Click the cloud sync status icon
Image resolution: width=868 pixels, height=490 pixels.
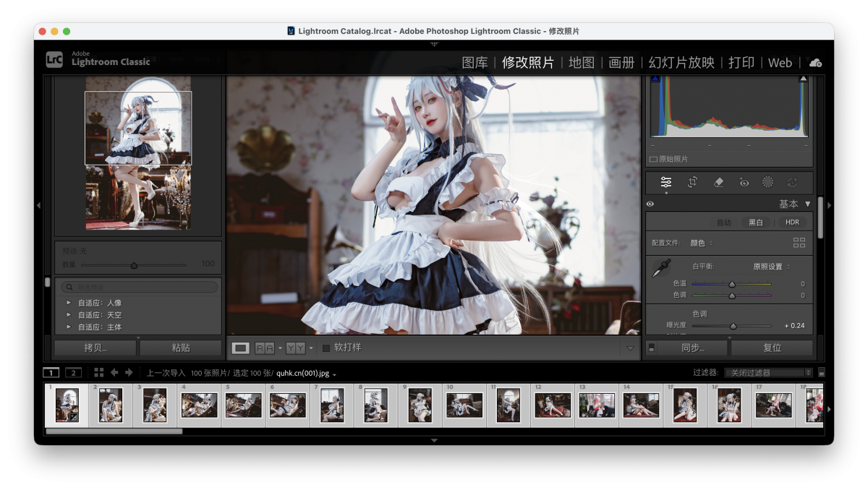pos(815,63)
